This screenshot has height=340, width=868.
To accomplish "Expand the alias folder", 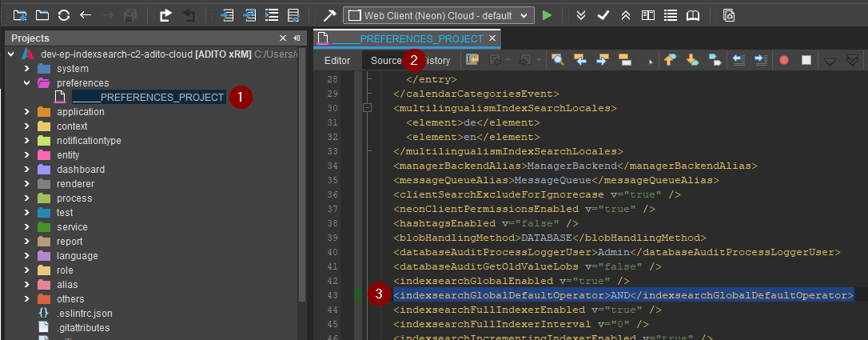I will [x=26, y=285].
